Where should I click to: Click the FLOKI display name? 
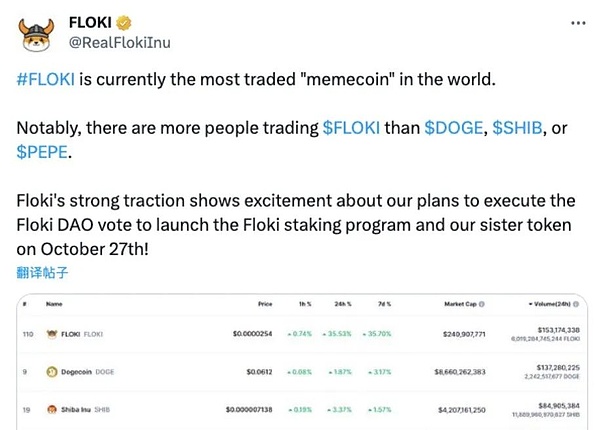[x=90, y=22]
